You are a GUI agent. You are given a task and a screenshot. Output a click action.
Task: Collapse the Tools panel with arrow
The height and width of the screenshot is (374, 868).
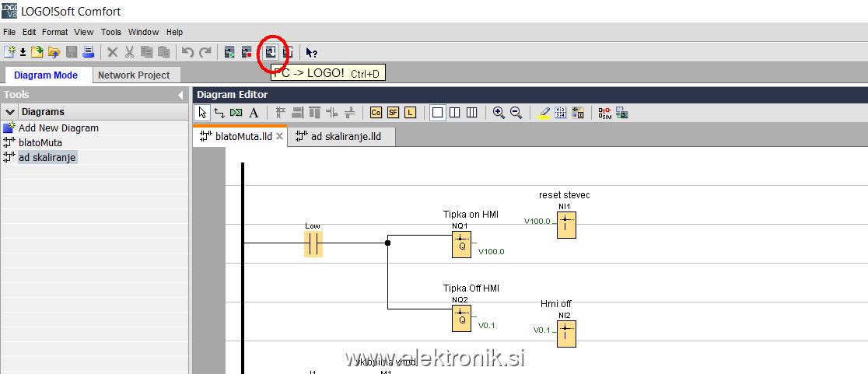(180, 95)
